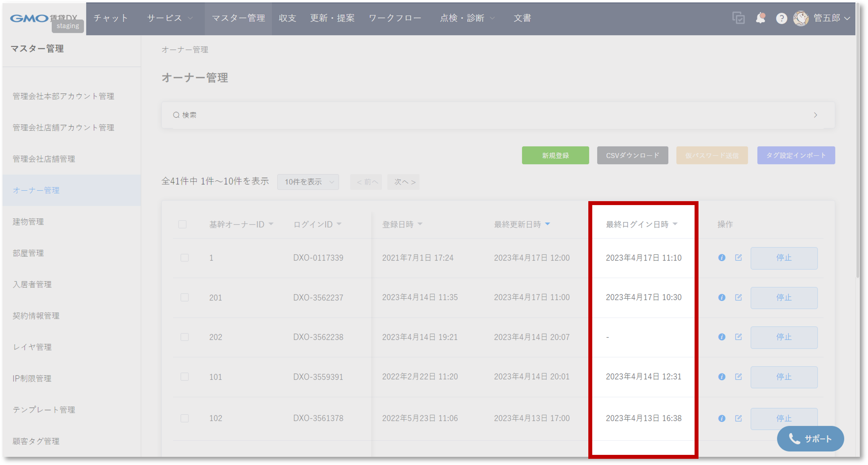Click the CSVダウンロード button
868x465 pixels.
tap(632, 156)
